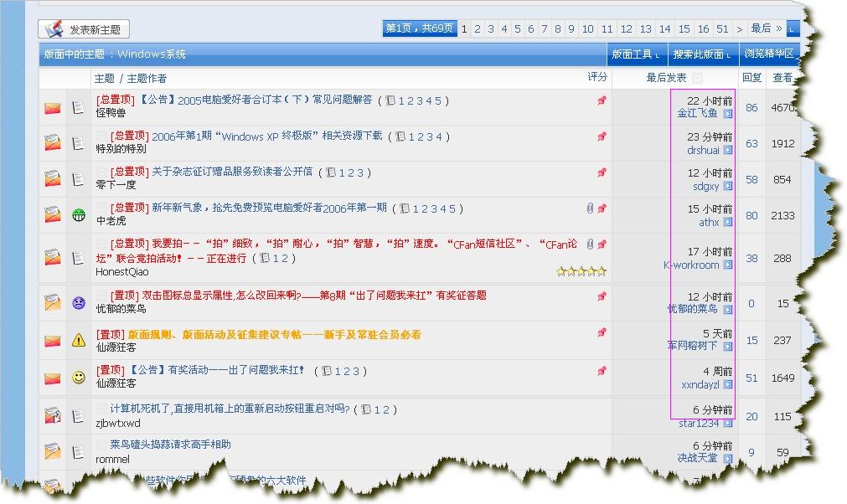Viewport: 847px width, 504px height.
Task: Jump to page 51 in the pagination
Action: pyautogui.click(x=722, y=28)
